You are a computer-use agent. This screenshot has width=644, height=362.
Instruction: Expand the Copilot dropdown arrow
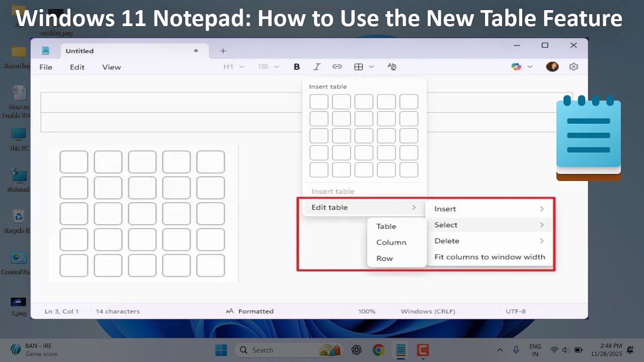click(x=530, y=67)
